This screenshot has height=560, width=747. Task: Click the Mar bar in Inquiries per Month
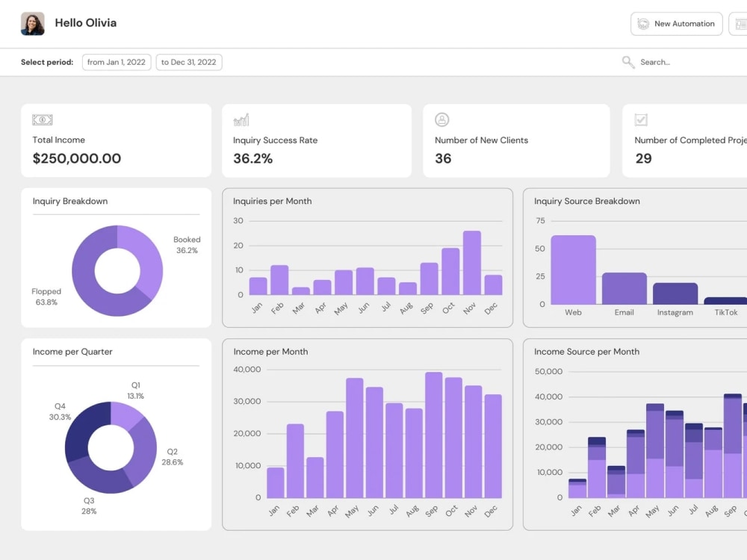(x=300, y=291)
